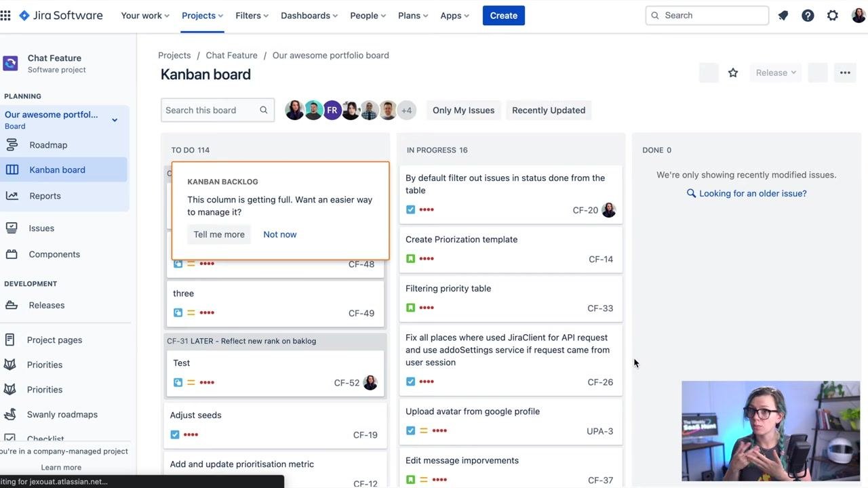Screen dimensions: 868x488
Task: Focus the top Search field
Action: [707, 15]
